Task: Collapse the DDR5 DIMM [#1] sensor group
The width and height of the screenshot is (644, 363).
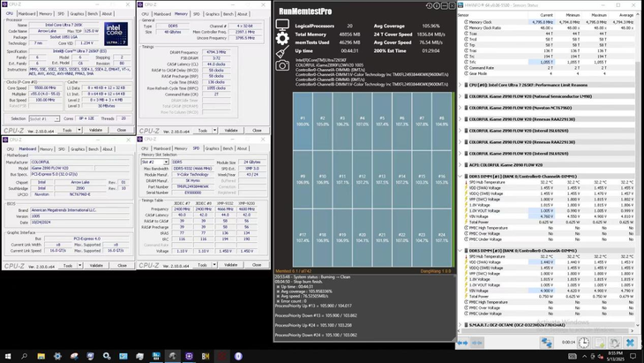Action: 460,177
